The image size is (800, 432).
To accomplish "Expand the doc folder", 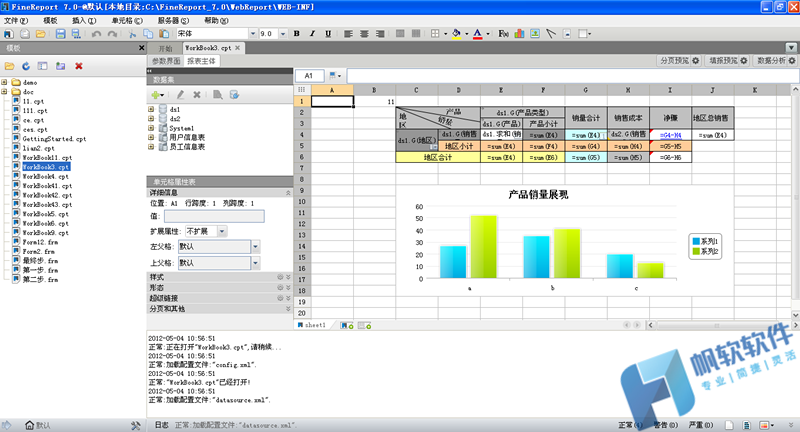I will 4,92.
